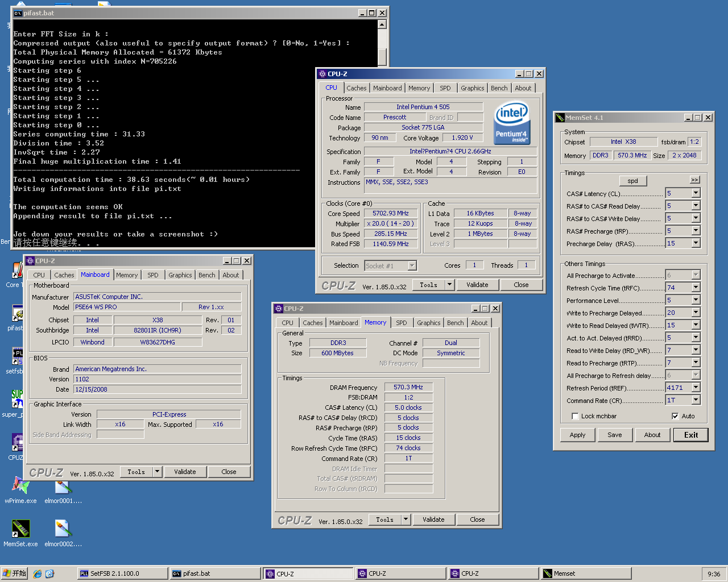Click the taskbar clock showing 9:36

click(x=714, y=574)
